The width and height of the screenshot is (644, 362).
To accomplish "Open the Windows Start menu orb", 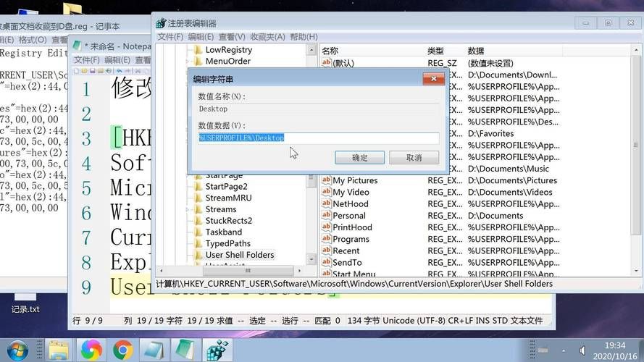I will tap(16, 350).
